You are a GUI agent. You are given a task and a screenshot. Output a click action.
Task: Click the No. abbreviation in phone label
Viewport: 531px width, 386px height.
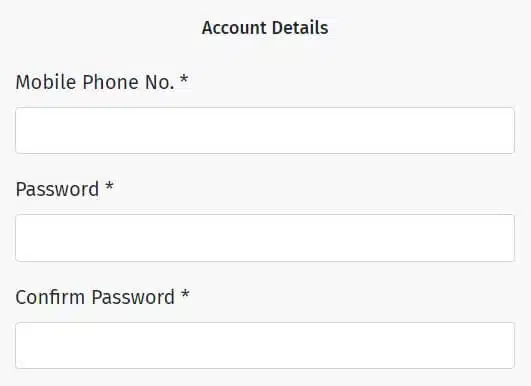coord(160,82)
